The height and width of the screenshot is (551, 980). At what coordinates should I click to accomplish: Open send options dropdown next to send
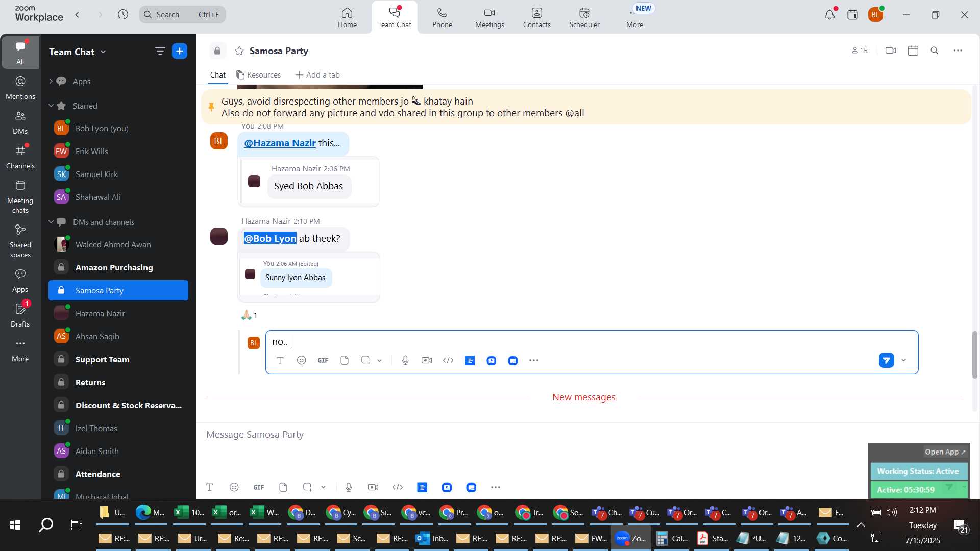pyautogui.click(x=904, y=360)
